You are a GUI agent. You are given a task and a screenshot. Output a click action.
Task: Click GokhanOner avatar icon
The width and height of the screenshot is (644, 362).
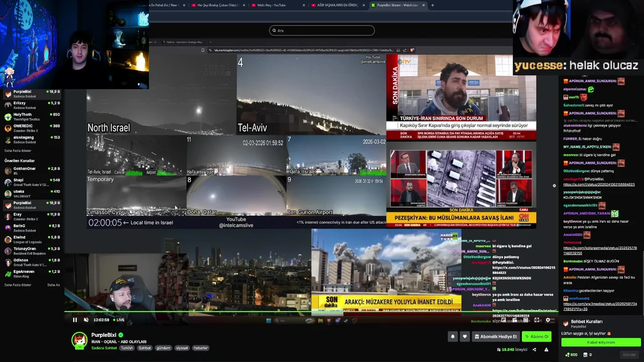pos(8,171)
